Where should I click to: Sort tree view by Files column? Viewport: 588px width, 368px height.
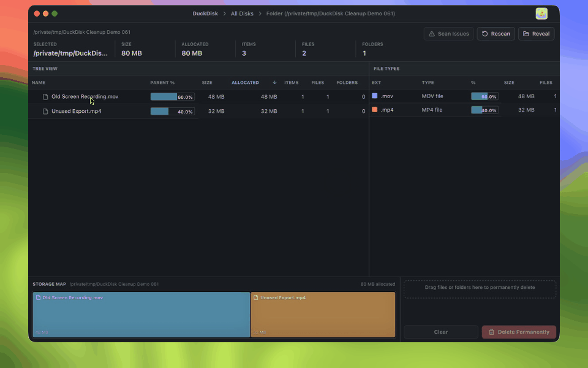click(x=318, y=83)
